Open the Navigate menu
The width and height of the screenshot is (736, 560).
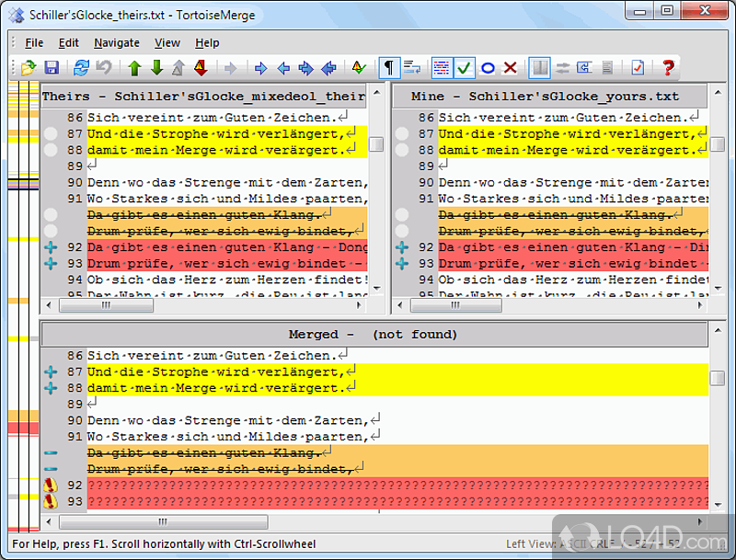(117, 42)
